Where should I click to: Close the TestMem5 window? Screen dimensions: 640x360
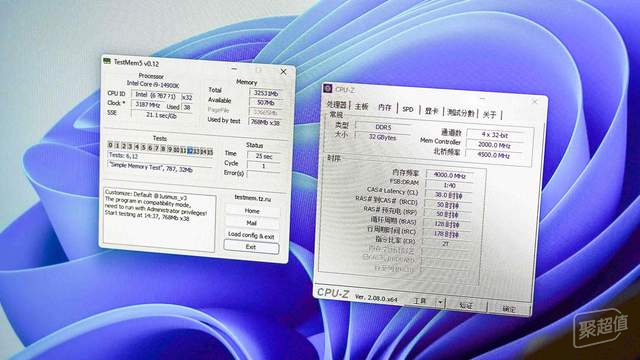(283, 71)
